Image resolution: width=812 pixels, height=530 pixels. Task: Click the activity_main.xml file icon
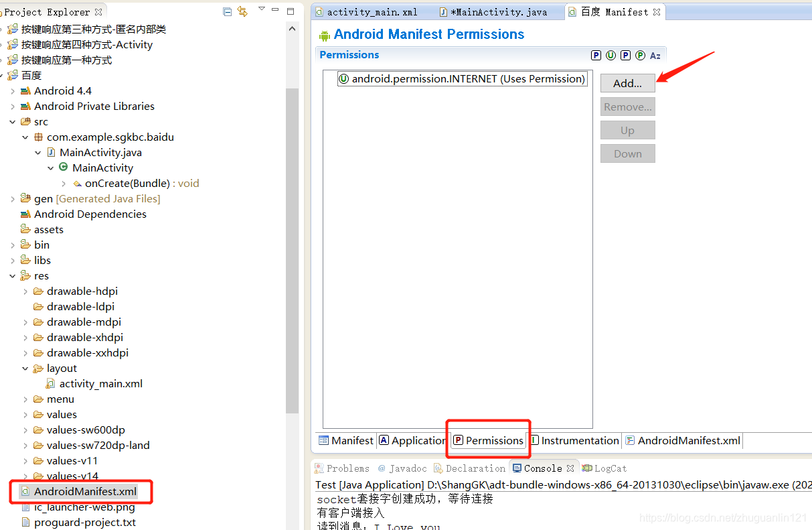coord(51,384)
